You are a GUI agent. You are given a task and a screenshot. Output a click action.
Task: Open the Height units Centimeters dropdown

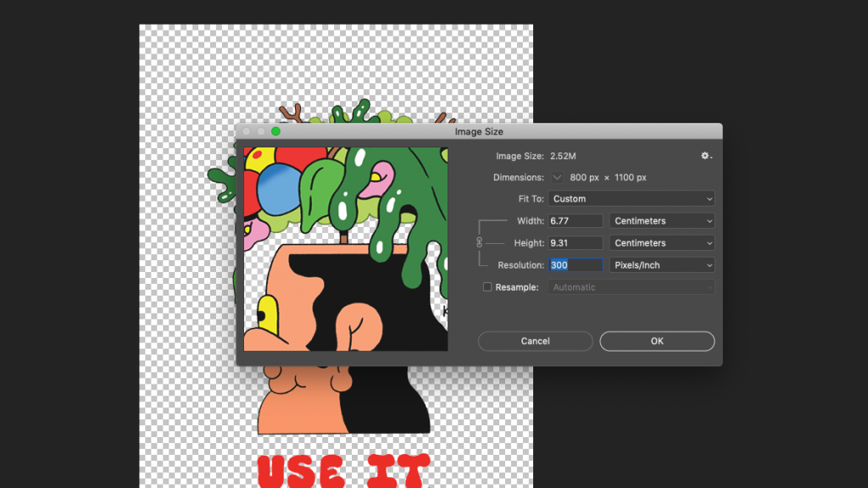click(x=662, y=242)
